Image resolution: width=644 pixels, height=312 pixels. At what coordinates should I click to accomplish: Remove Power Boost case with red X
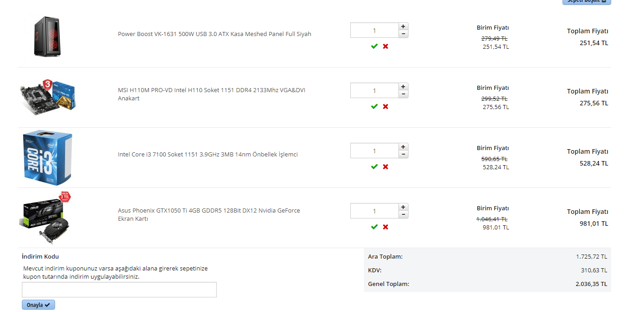click(385, 47)
